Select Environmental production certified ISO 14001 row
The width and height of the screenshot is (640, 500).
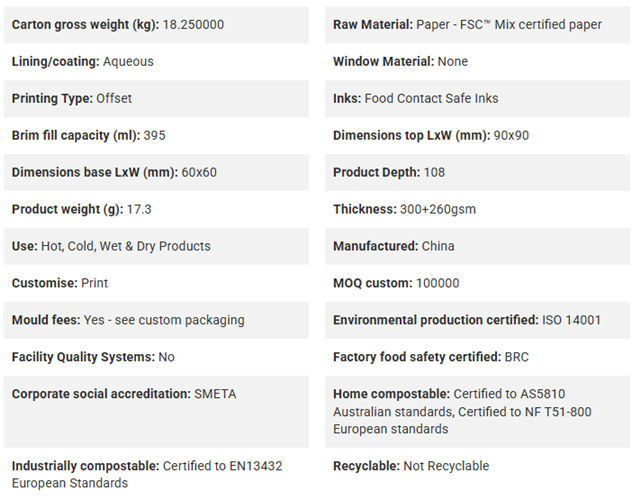[477, 320]
